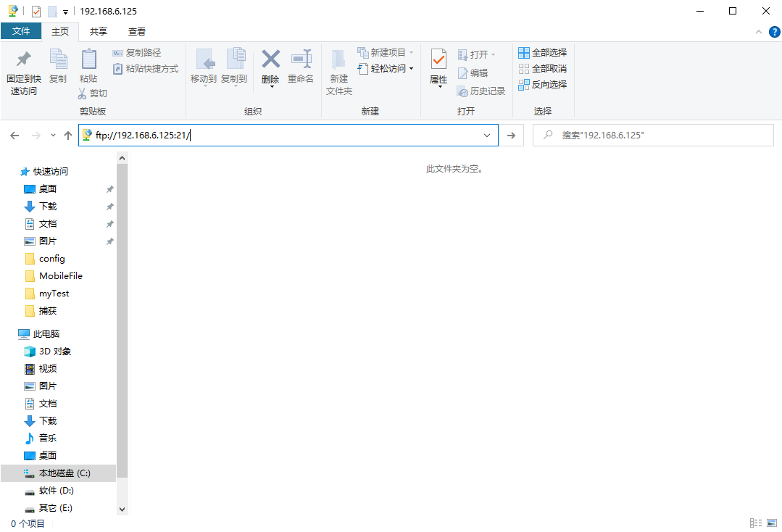Click the Move To (移动到) icon
Screen dimensions: 782x532
(205, 59)
